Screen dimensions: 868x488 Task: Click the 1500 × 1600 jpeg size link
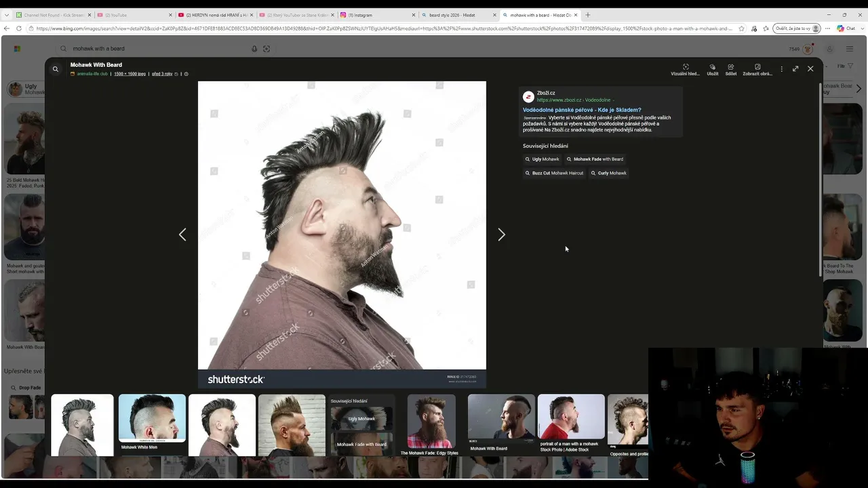pyautogui.click(x=130, y=74)
